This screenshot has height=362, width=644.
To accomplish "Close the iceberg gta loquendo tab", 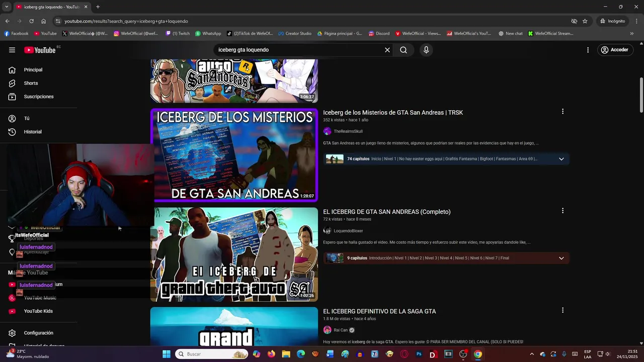I will 86,7.
